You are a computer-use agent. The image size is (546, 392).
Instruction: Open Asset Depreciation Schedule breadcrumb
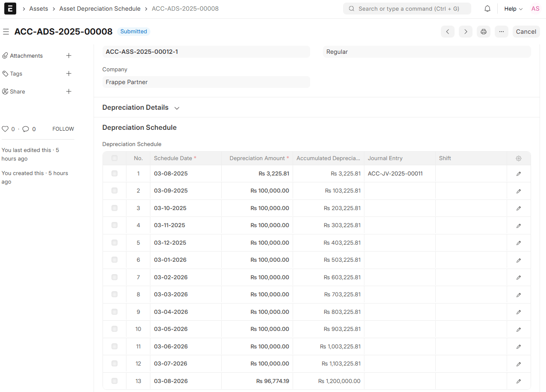coord(100,9)
